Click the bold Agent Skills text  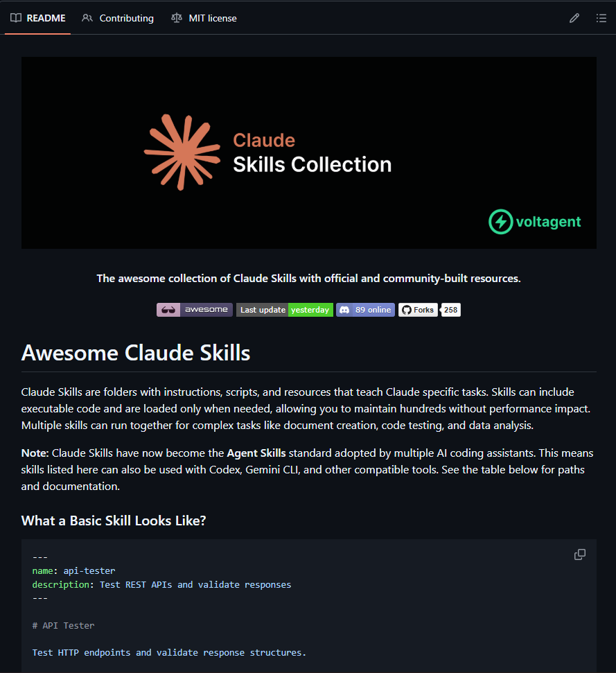point(256,453)
